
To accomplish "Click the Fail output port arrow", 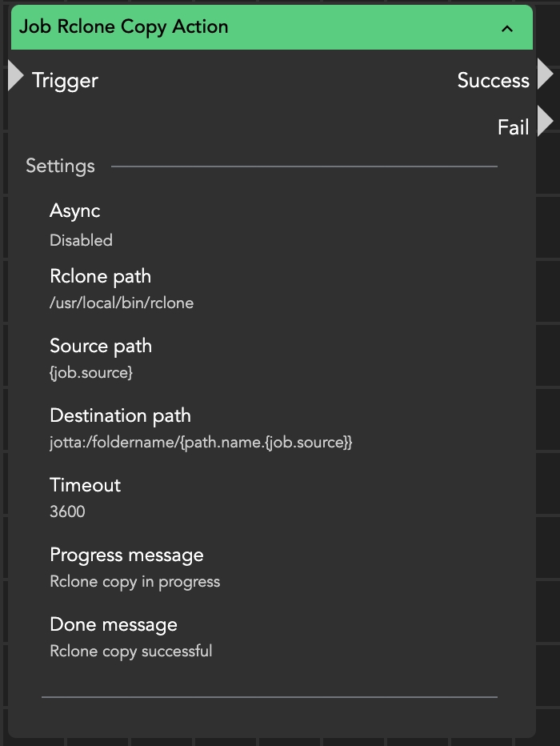I will click(545, 122).
